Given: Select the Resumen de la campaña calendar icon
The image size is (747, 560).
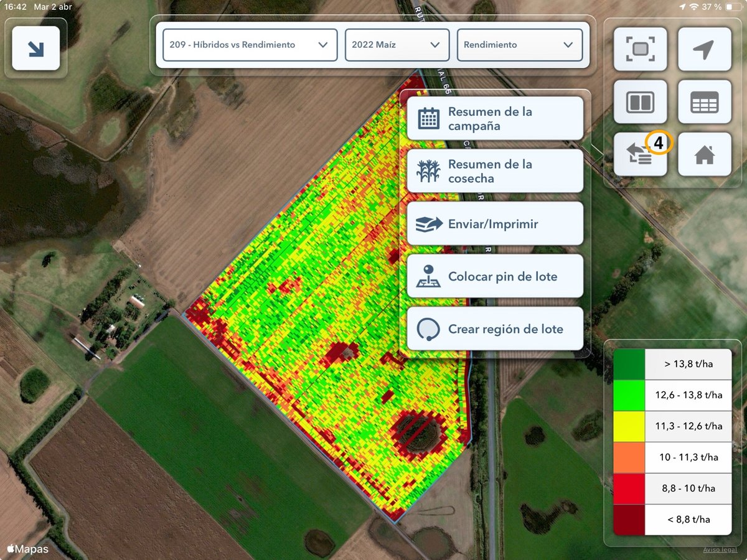Looking at the screenshot, I should click(428, 118).
